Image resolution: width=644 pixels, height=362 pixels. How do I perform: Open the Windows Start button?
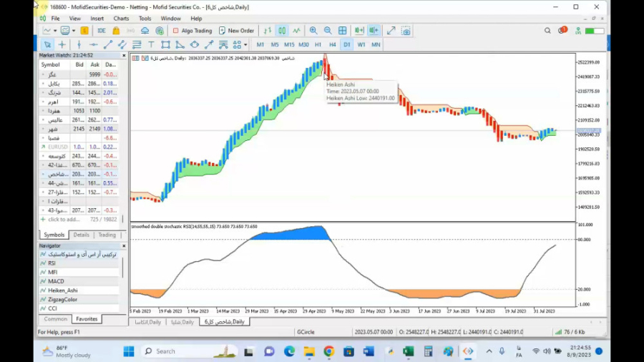coord(129,351)
